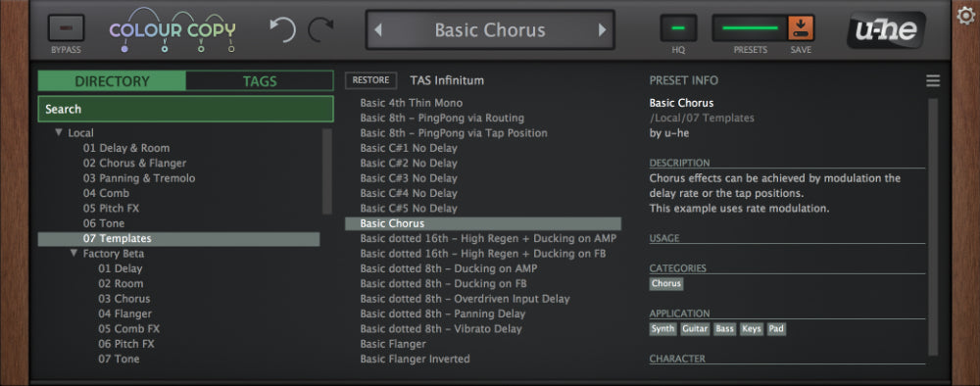Toggle the PRESETS browser button
The width and height of the screenshot is (980, 386).
click(x=750, y=28)
